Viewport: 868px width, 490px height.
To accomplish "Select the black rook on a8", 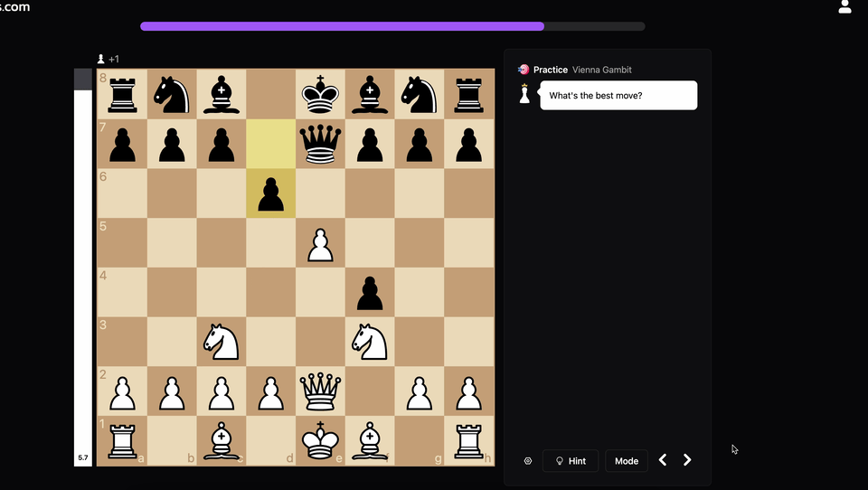I will 122,94.
